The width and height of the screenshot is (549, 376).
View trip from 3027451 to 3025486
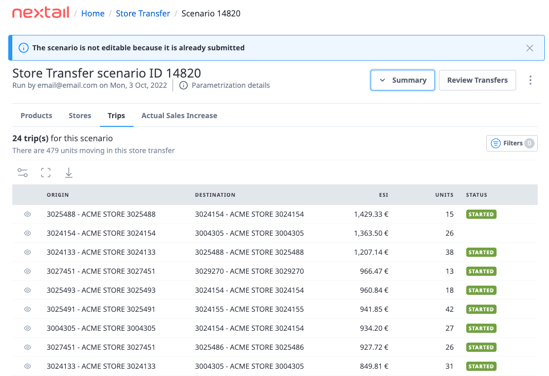coord(27,347)
